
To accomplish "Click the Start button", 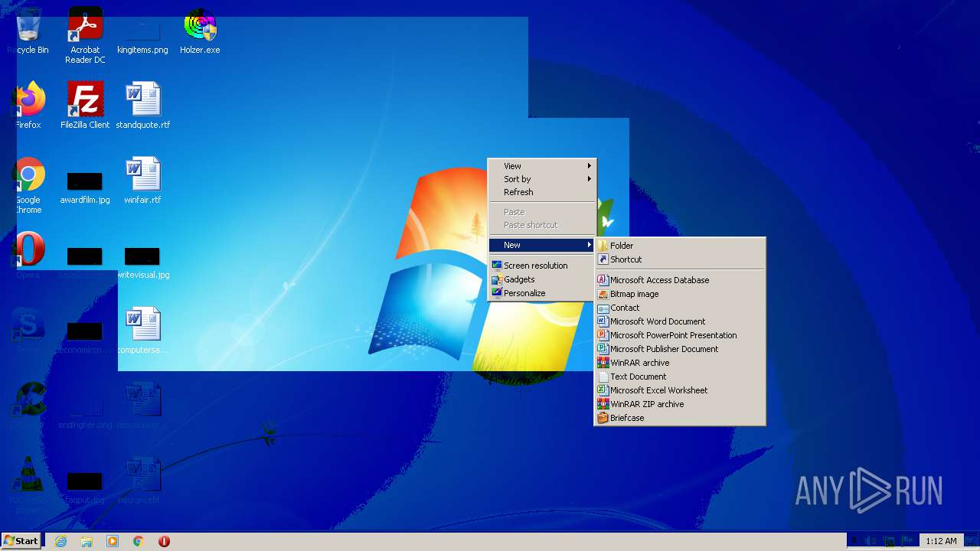I will 21,541.
